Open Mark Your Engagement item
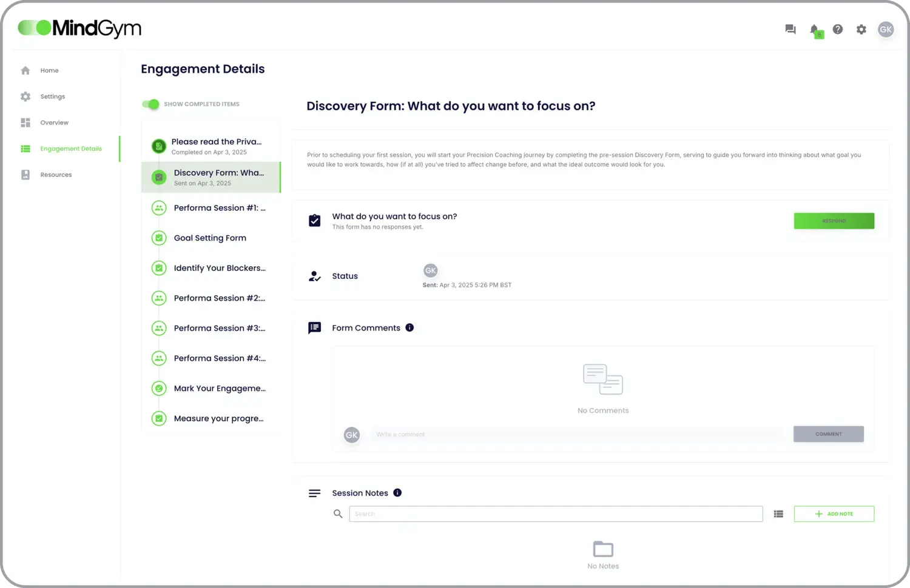The height and width of the screenshot is (588, 910). click(211, 389)
